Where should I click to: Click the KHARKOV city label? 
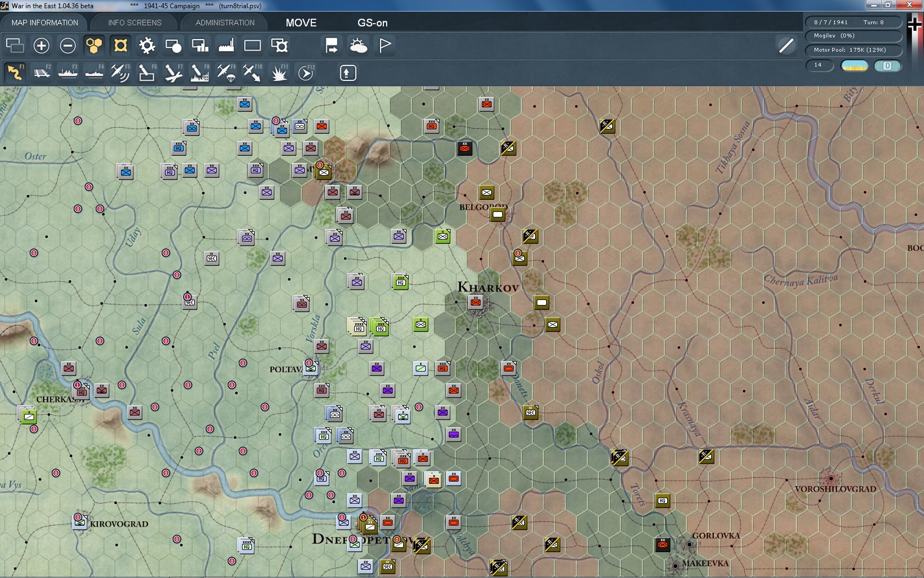(488, 287)
